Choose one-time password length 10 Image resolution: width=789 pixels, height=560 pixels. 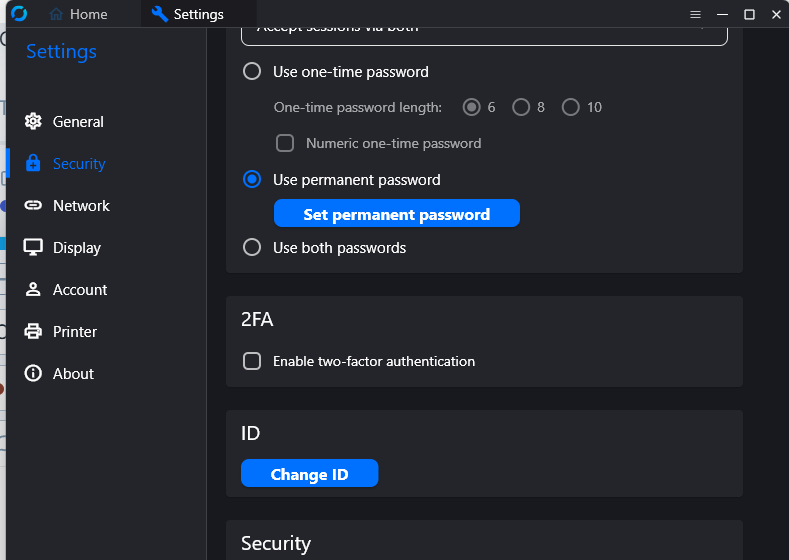[x=571, y=107]
